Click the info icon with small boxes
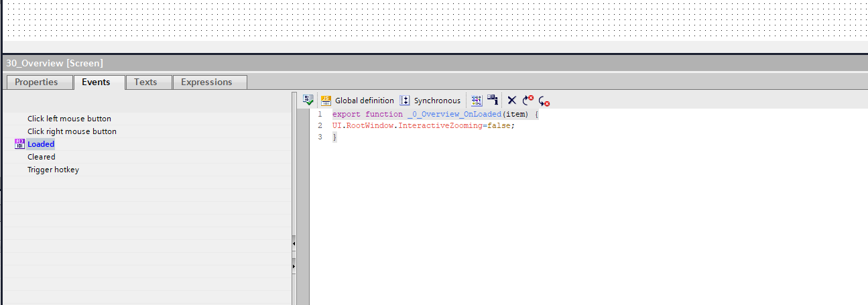 pos(493,101)
